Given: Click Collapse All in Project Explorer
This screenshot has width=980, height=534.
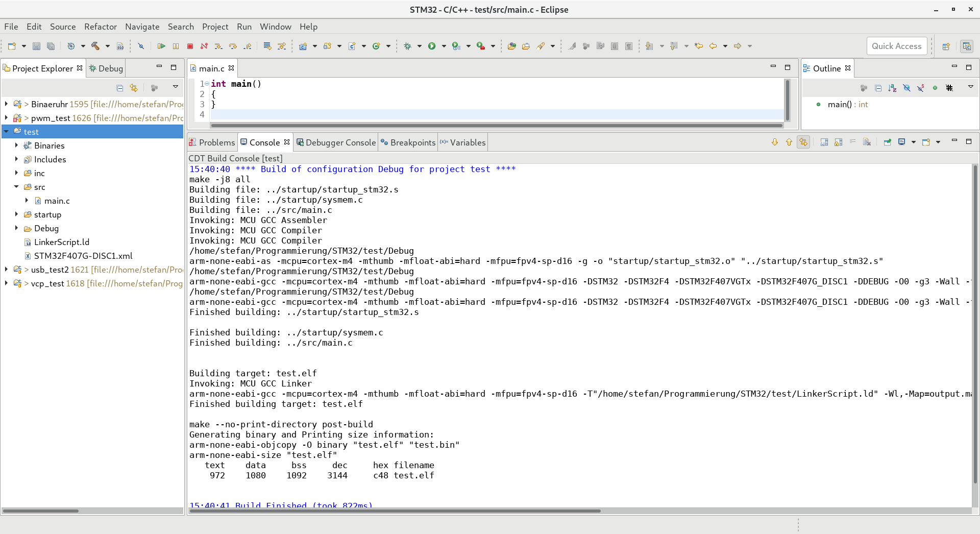Looking at the screenshot, I should tap(119, 88).
